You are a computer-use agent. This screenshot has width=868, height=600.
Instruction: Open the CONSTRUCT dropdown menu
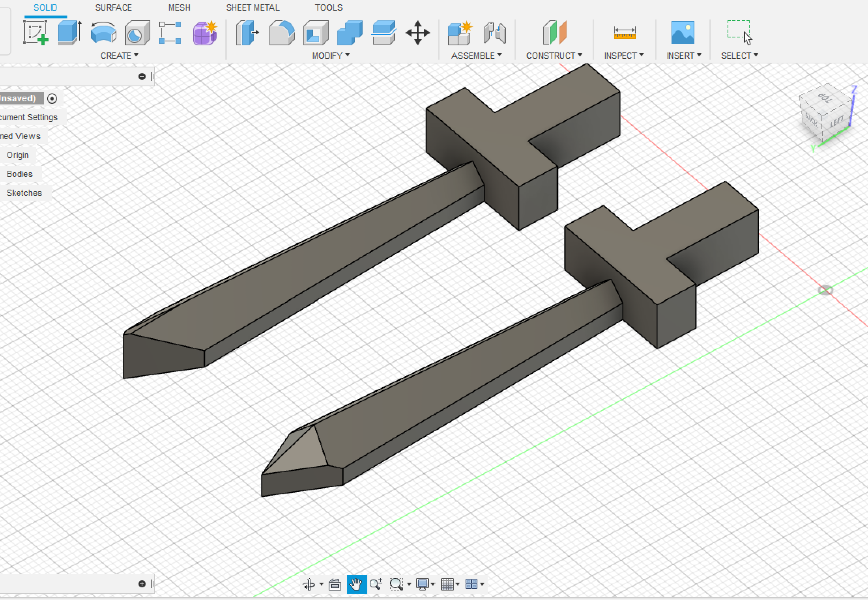pyautogui.click(x=554, y=56)
